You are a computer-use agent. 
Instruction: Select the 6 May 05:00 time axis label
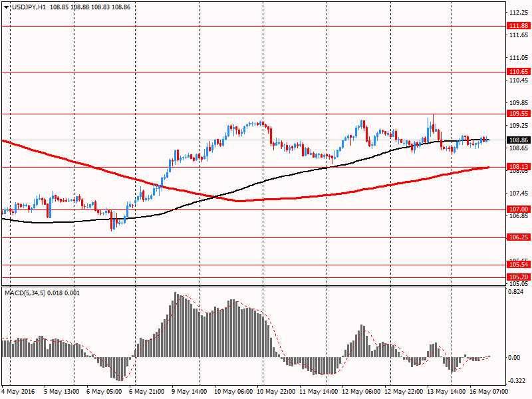pos(104,392)
